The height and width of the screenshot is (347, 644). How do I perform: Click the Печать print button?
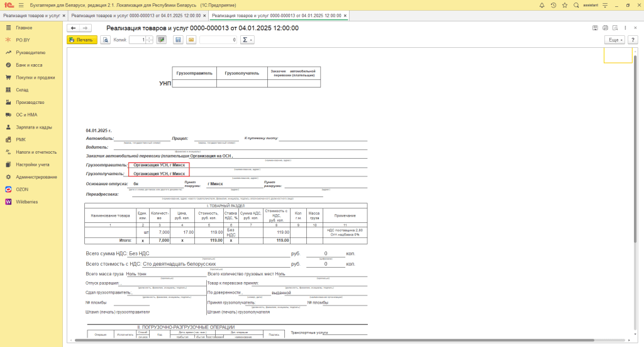coord(82,40)
